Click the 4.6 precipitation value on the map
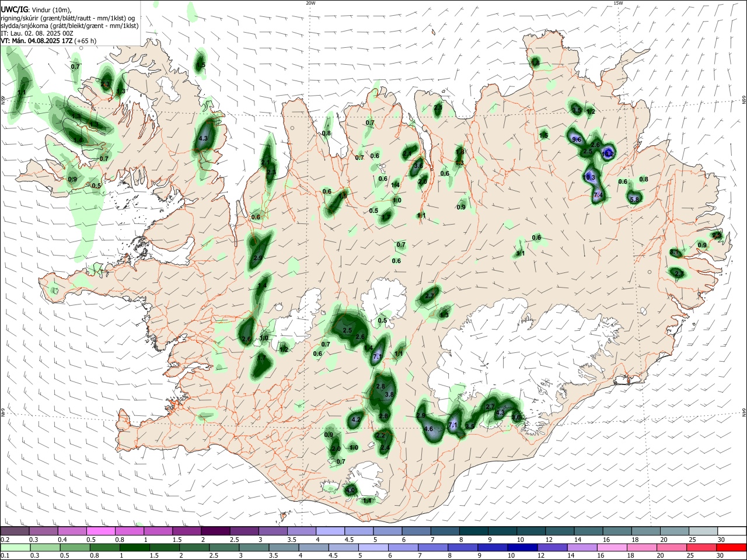This screenshot has height=560, width=747. coord(428,429)
